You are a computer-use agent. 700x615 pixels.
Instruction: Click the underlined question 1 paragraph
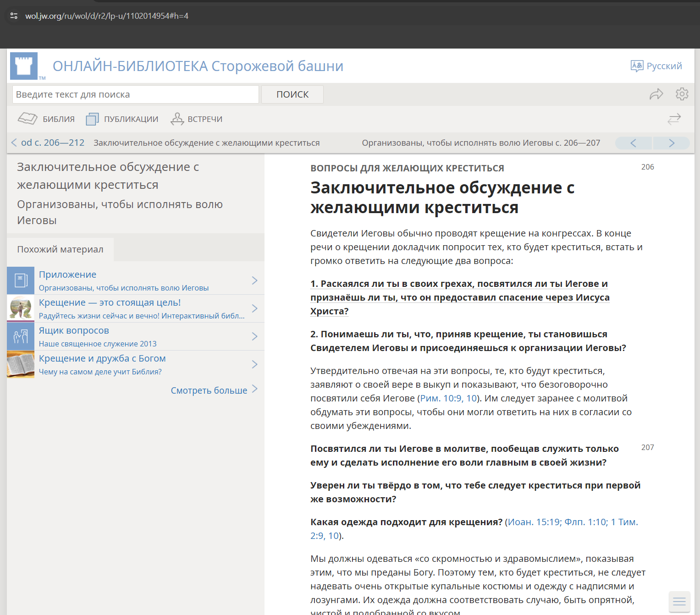click(x=460, y=297)
